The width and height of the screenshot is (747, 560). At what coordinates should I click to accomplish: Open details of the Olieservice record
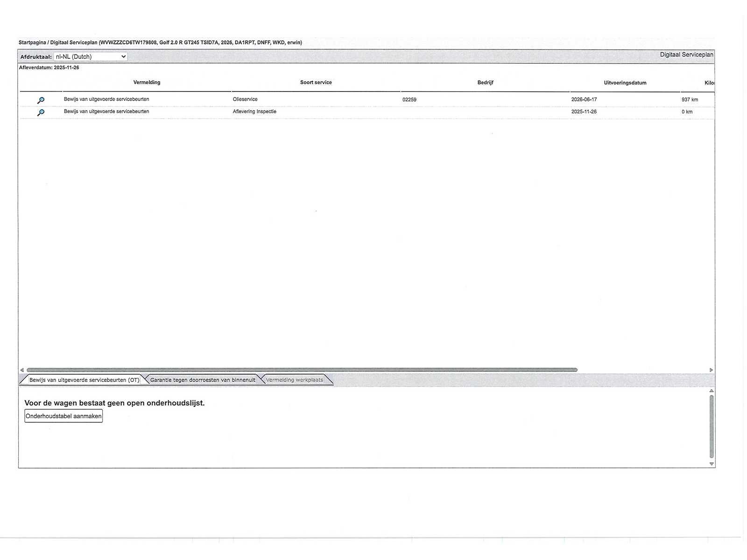point(41,100)
